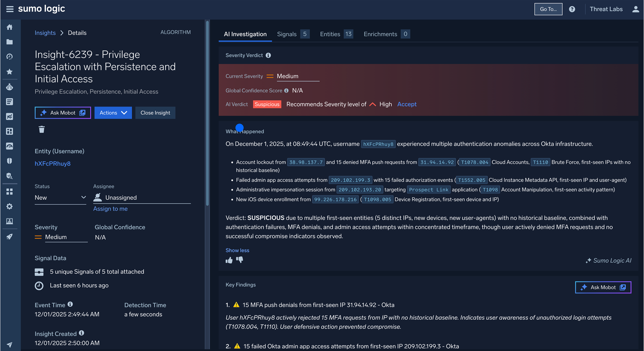Collapse summary with Show less
This screenshot has width=644, height=351.
point(237,250)
